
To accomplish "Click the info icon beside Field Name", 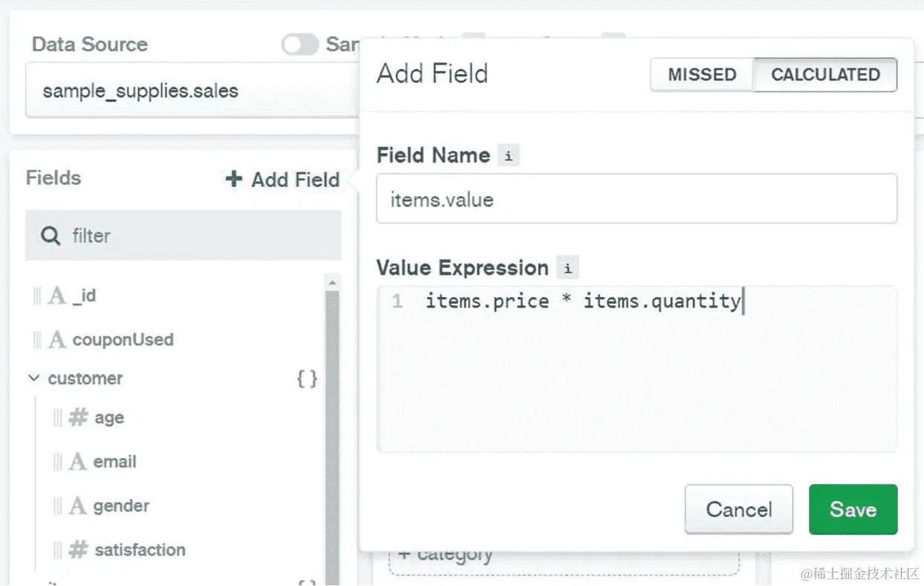I will pos(508,156).
